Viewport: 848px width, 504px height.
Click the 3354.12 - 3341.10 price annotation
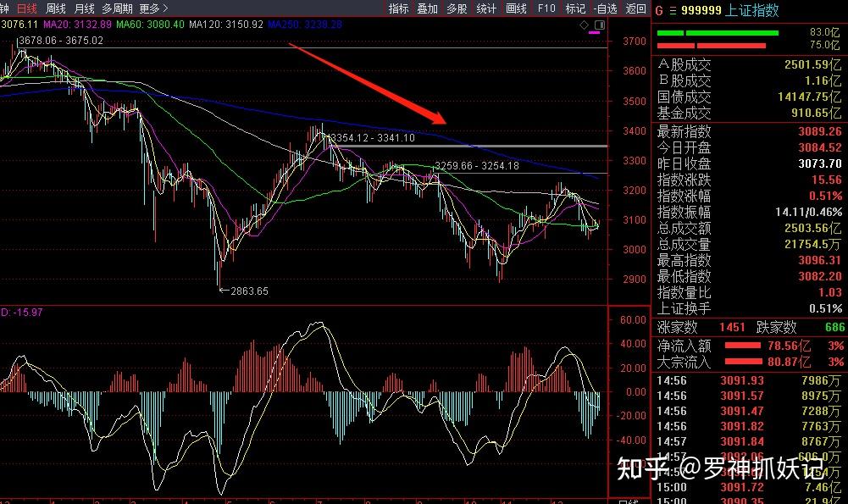pyautogui.click(x=373, y=138)
